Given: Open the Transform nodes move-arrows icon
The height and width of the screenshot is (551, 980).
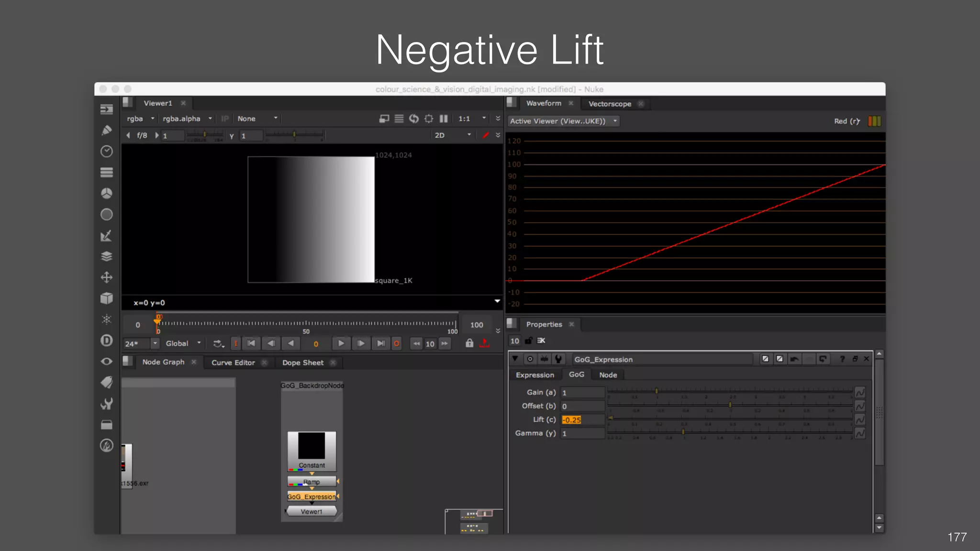Looking at the screenshot, I should pyautogui.click(x=106, y=277).
